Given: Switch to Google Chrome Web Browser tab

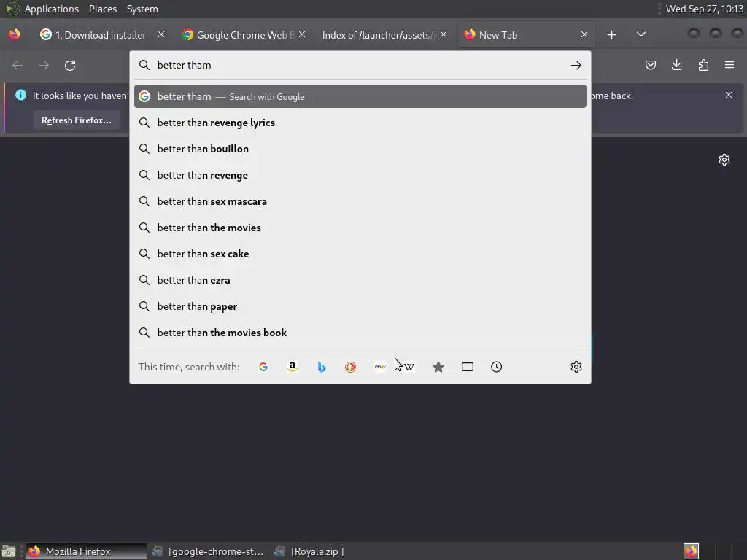Looking at the screenshot, I should pos(243,35).
